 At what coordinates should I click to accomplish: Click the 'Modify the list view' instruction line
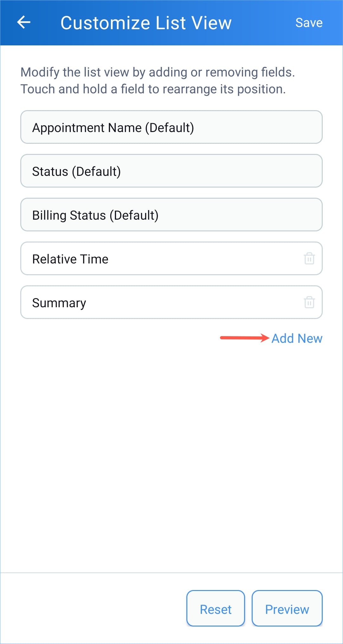(158, 72)
